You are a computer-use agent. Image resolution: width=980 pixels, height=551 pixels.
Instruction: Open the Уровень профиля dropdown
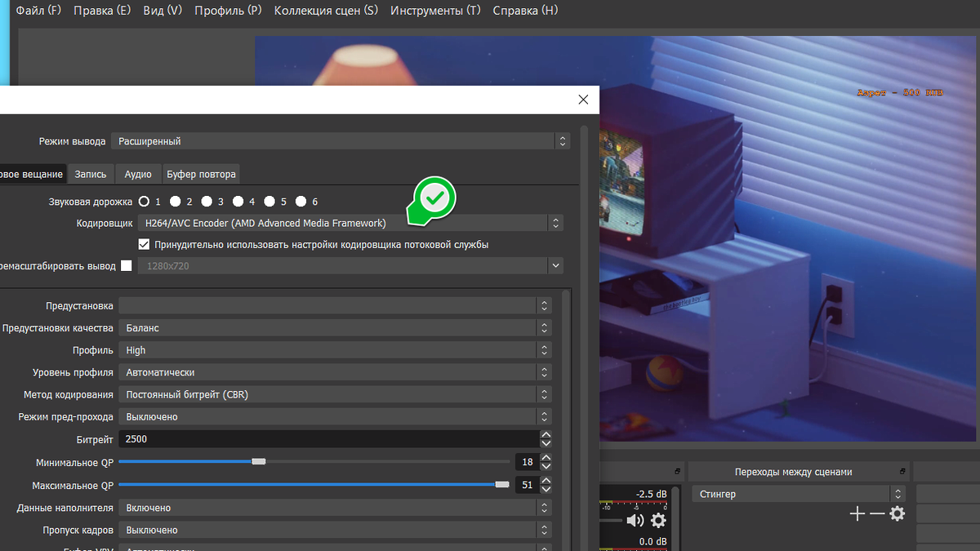[335, 372]
